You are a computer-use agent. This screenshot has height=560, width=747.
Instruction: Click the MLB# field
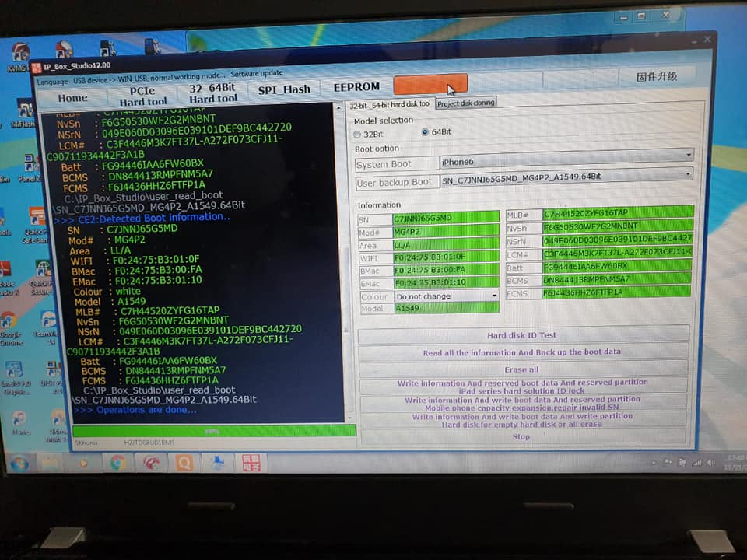[617, 213]
